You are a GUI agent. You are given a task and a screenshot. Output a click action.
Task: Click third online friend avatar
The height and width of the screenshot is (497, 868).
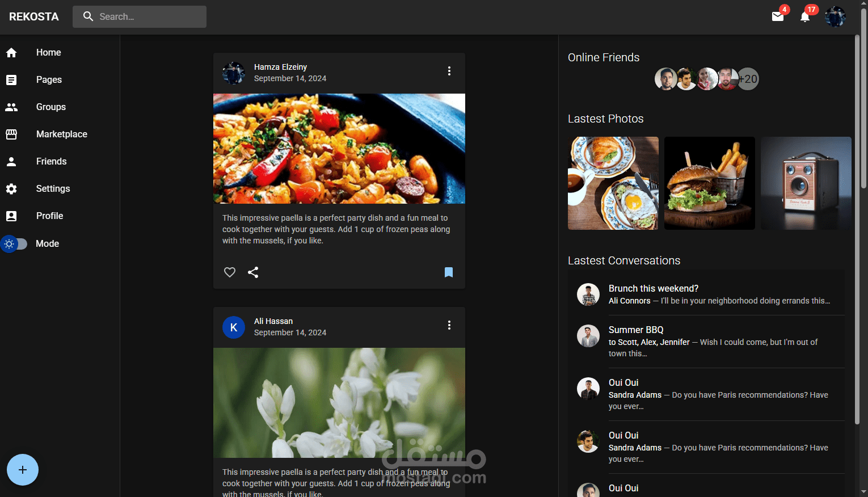tap(707, 79)
